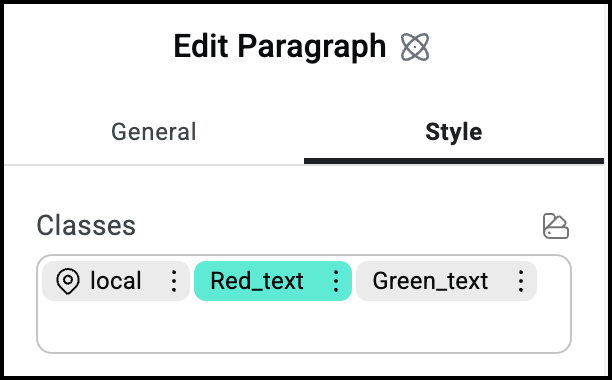Open the three-dot menu on Red_text class

[x=336, y=281]
